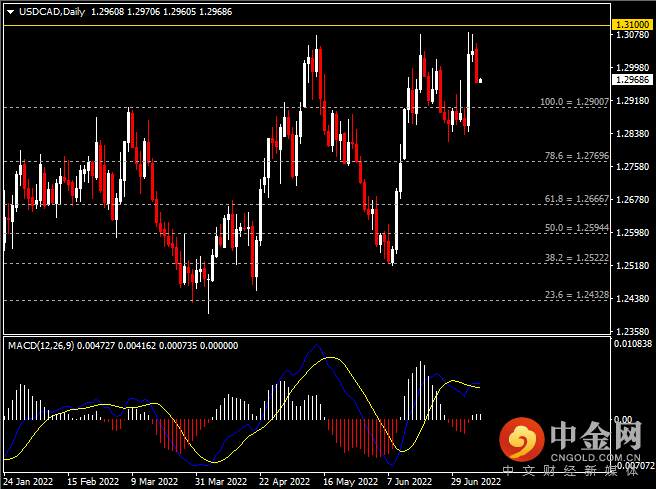Click the price axis value 1.28380
The image size is (656, 489).
pos(633,134)
